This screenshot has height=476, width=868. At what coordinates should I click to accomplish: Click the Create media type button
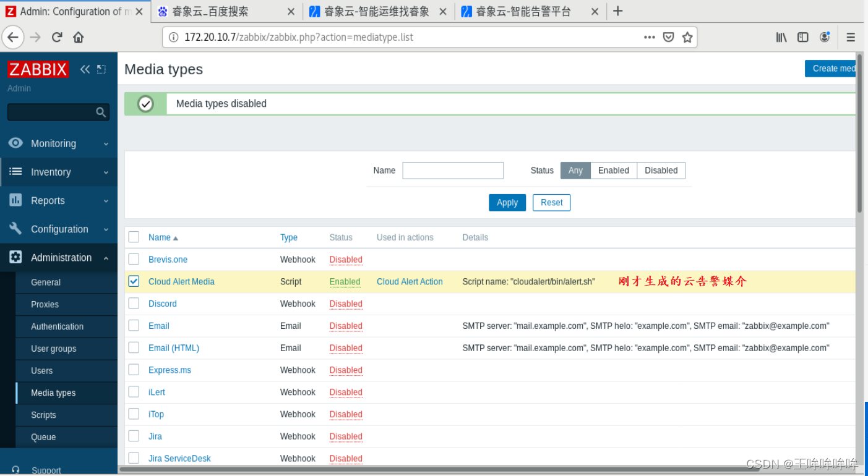point(831,69)
